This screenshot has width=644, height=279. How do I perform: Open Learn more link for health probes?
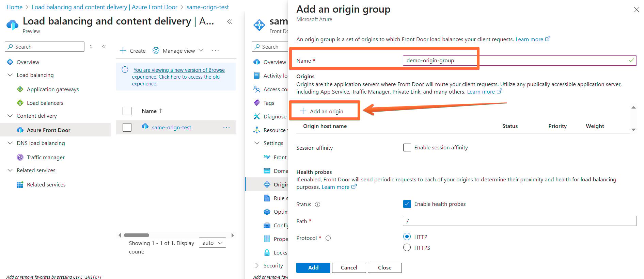[339, 187]
